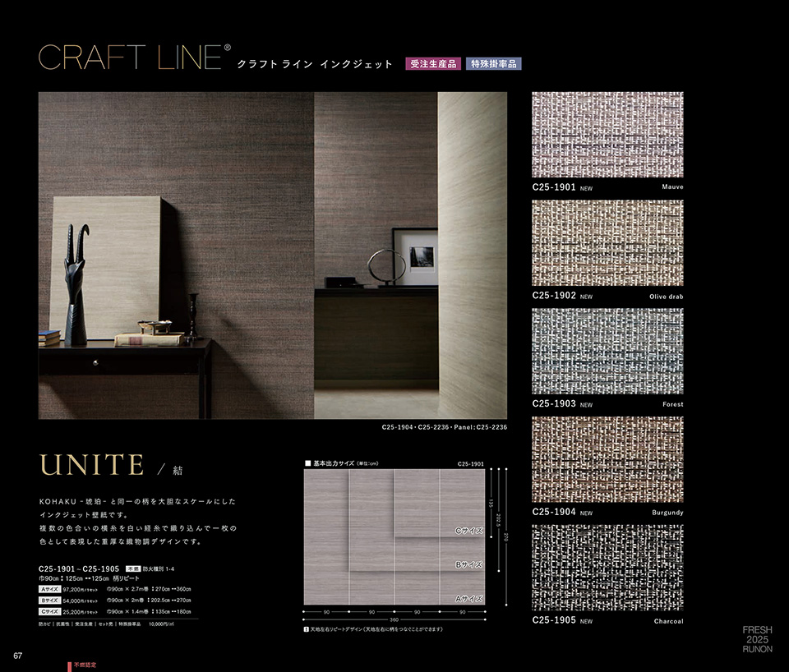Click the クラフト ライン インクジェット subtitle

pyautogui.click(x=315, y=64)
